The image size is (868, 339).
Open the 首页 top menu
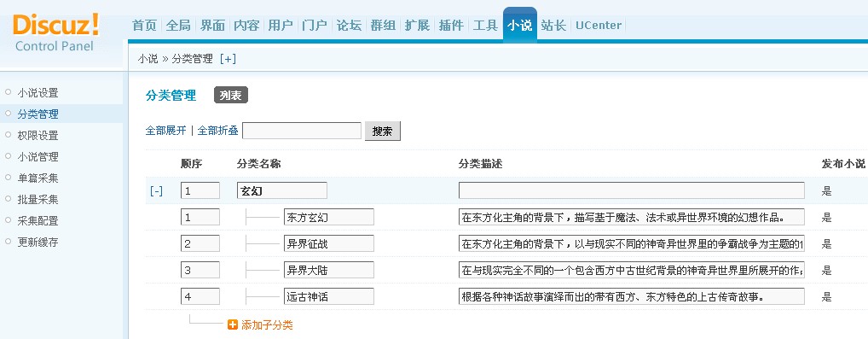[x=144, y=25]
